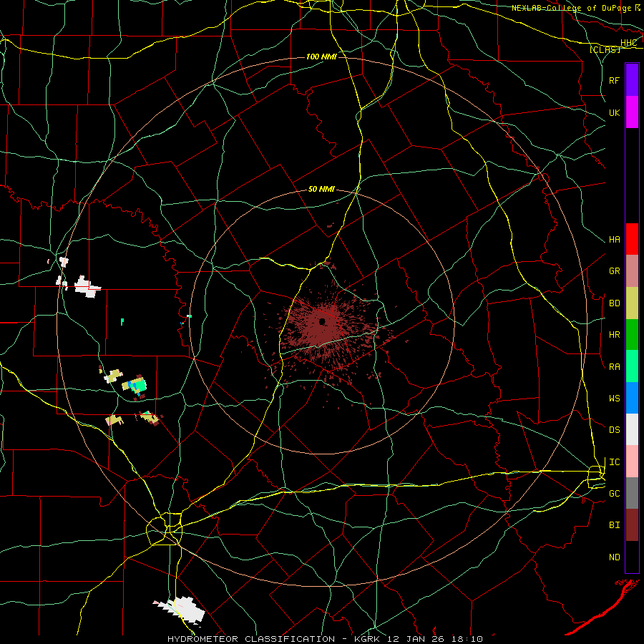Click the RF legend label
The width and height of the screenshot is (644, 644).
[614, 80]
